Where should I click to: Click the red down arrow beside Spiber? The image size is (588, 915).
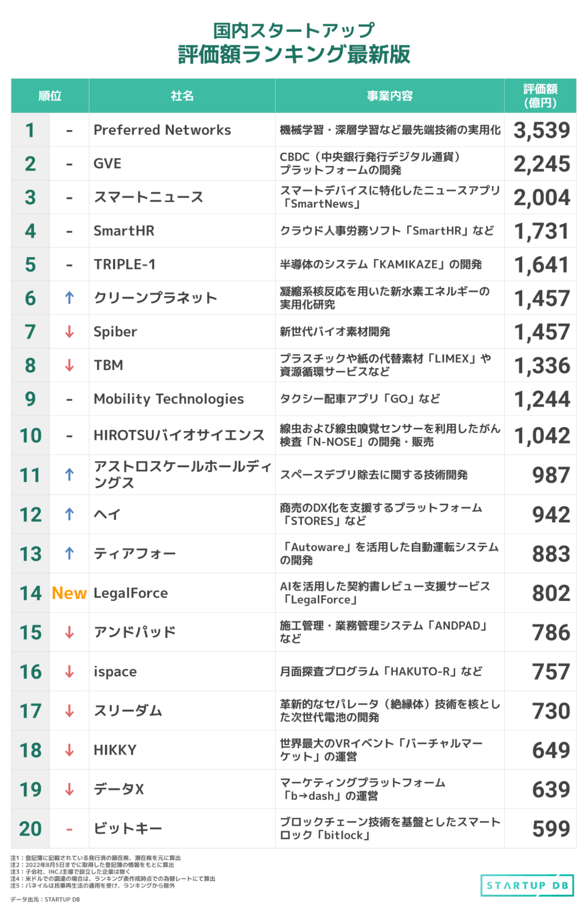(69, 331)
